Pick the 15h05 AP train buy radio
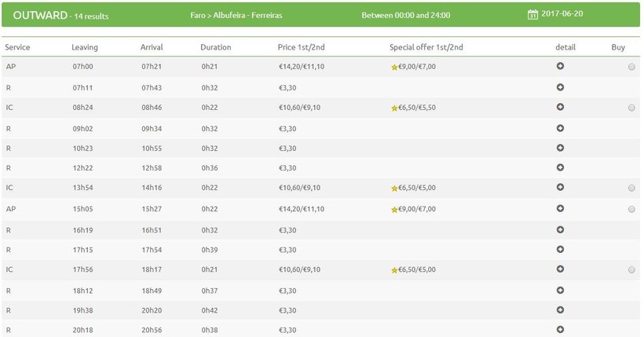644x337 pixels. click(631, 209)
